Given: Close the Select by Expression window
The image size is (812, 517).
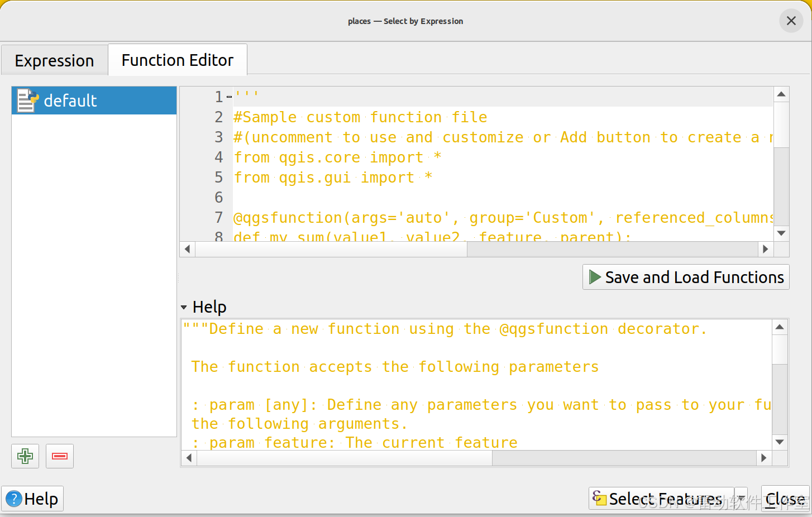Looking at the screenshot, I should 791,21.
